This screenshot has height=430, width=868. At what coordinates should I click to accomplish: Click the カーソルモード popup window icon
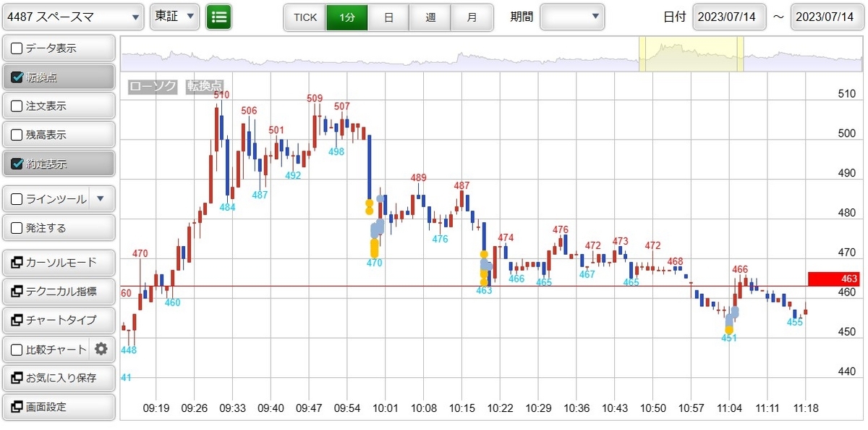[17, 262]
